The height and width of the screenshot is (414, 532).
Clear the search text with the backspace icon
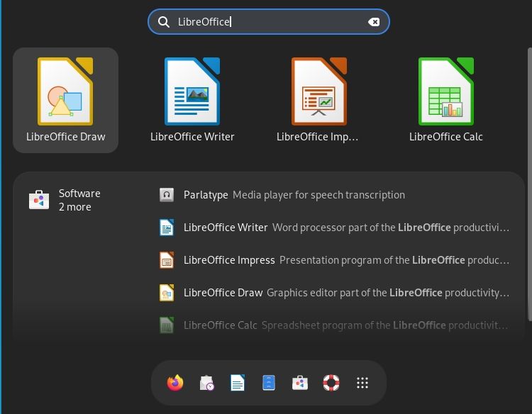374,22
